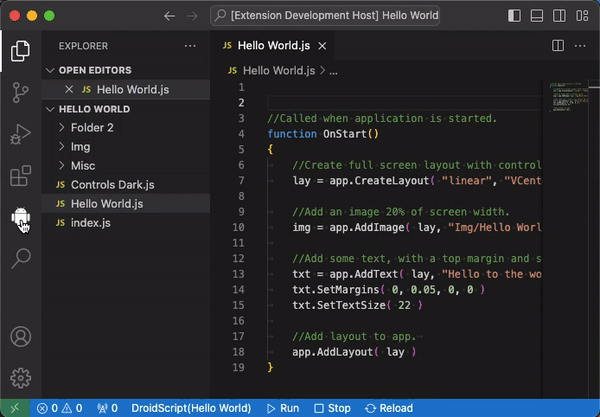Viewport: 600px width, 417px height.
Task: Toggle the primary side bar layout icon
Action: click(x=514, y=16)
